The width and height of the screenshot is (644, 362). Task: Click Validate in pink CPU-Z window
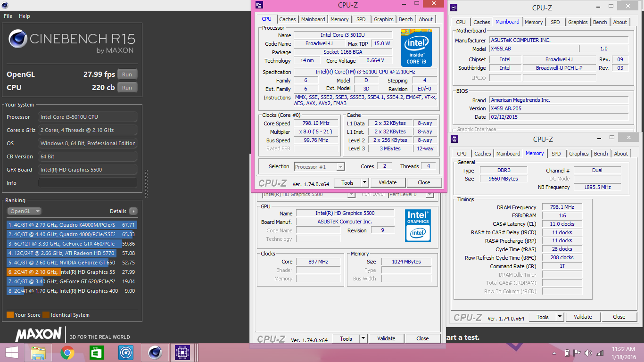388,182
